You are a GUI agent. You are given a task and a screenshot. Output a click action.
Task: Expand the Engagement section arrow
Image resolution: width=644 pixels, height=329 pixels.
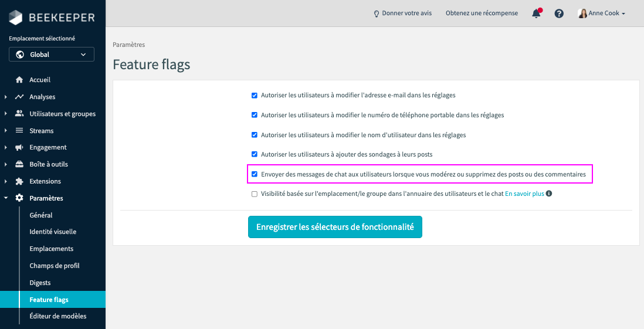6,147
